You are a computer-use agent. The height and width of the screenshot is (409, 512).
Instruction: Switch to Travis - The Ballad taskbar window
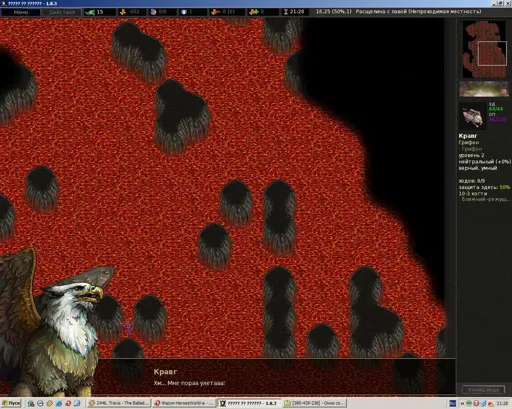coord(120,403)
